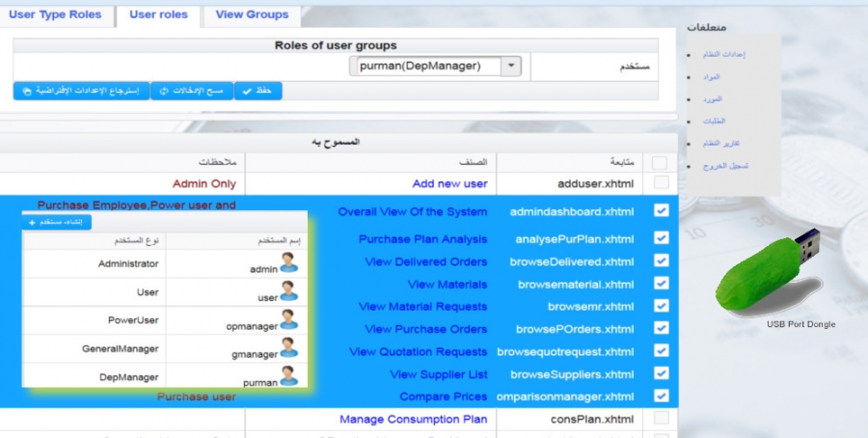Viewport: 868px width, 438px height.
Task: Click the admin user avatar icon
Action: [288, 261]
